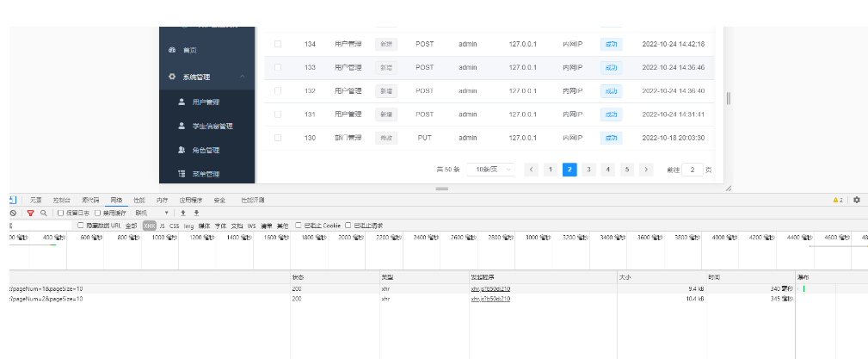Select the 网络 DevTools tab
The width and height of the screenshot is (868, 359).
pyautogui.click(x=116, y=200)
